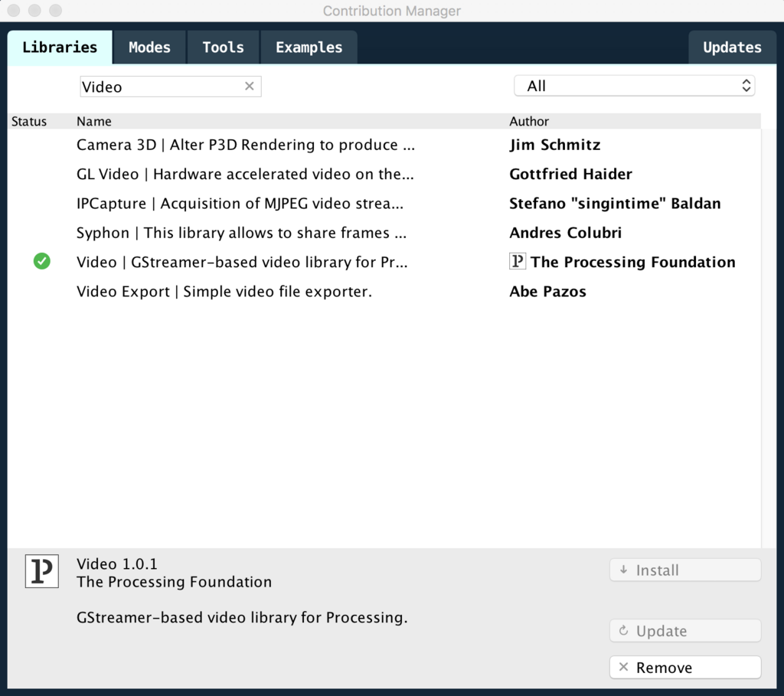784x696 pixels.
Task: Click the Video 1.0.1 title in details
Action: (x=117, y=564)
